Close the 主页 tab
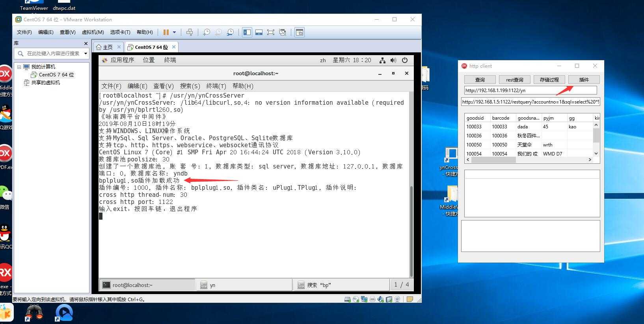This screenshot has height=324, width=644. 119,47
